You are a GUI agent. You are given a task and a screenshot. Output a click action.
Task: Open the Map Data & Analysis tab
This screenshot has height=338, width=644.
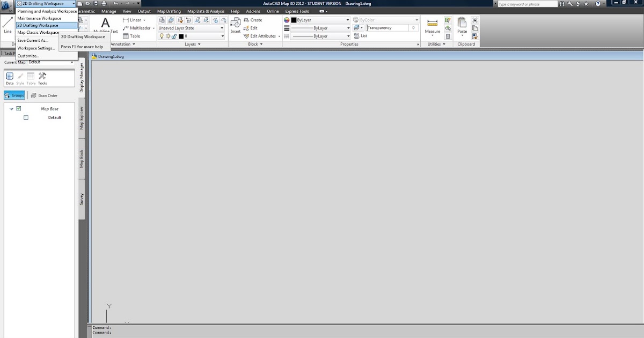click(x=206, y=11)
